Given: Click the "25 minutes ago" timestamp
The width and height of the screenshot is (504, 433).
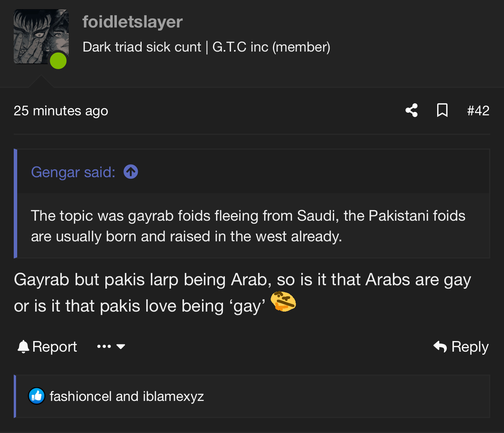Looking at the screenshot, I should [61, 111].
